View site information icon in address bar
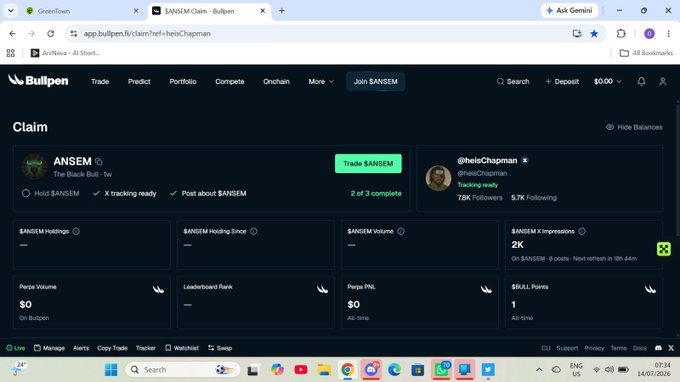Screen dimensions: 680x382 (x=73, y=33)
